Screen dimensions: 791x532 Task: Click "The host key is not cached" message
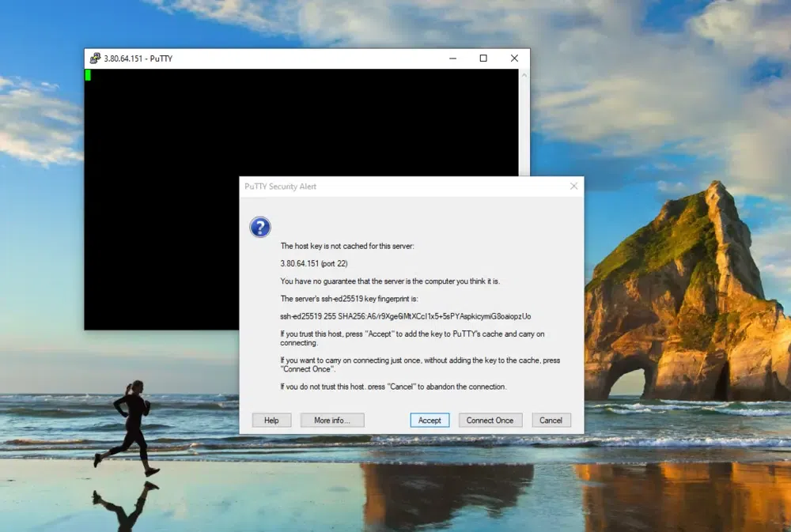pyautogui.click(x=347, y=246)
